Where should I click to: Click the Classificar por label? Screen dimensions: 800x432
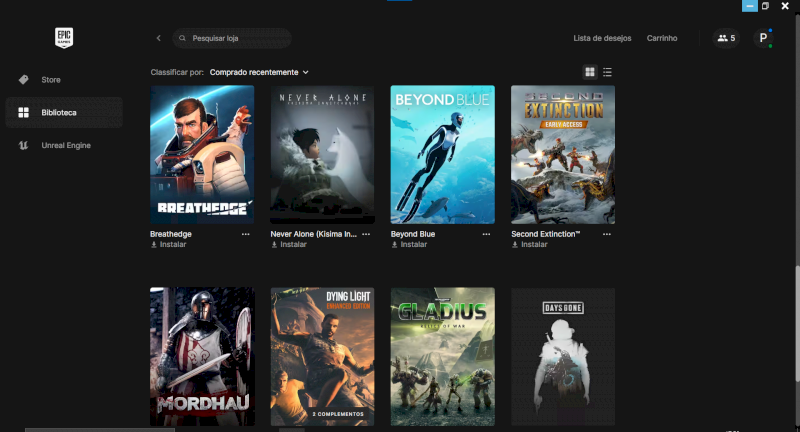pyautogui.click(x=177, y=72)
